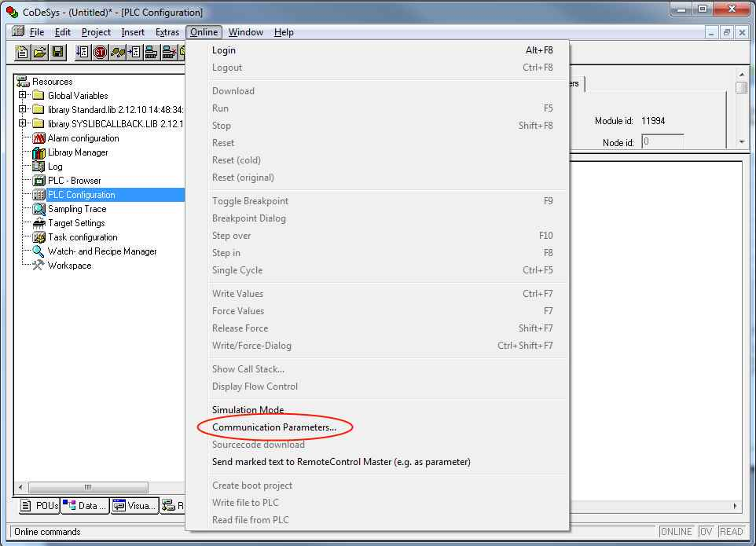Screen dimensions: 756x546
Task: Click the ONLINE indicator in the status bar
Action: click(x=676, y=532)
